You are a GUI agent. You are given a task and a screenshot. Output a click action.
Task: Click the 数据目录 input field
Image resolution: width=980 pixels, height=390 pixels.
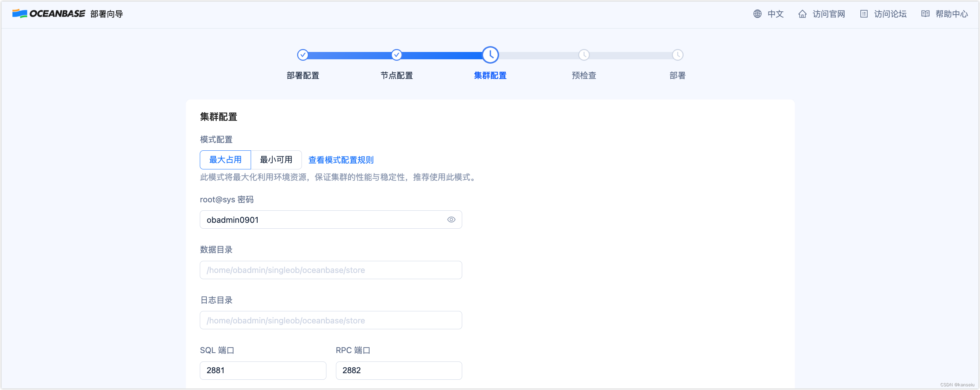[330, 270]
